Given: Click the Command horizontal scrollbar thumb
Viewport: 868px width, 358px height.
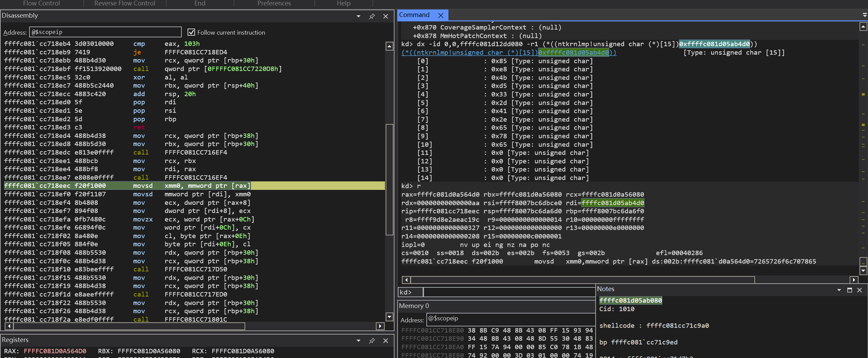Looking at the screenshot, I should tap(582, 280).
